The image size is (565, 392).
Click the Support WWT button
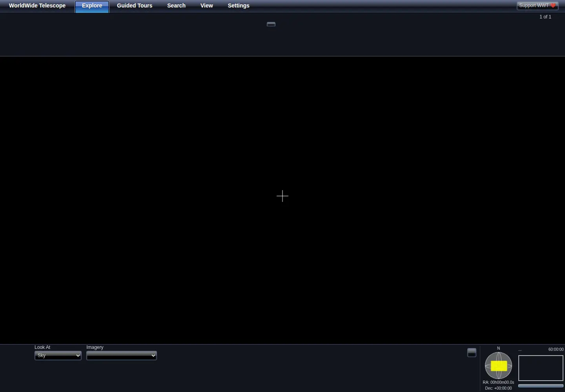538,5
